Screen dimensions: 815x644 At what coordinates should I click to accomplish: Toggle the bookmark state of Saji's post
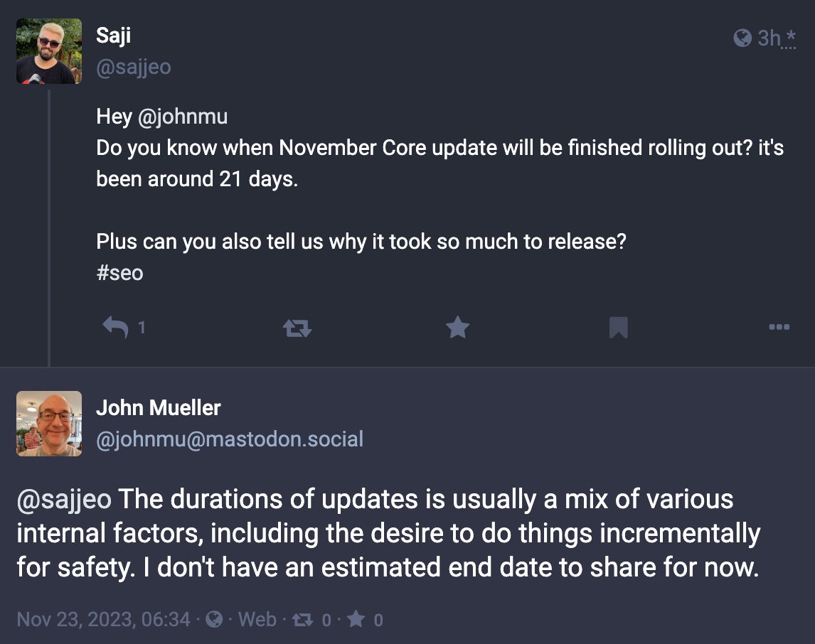click(x=617, y=327)
